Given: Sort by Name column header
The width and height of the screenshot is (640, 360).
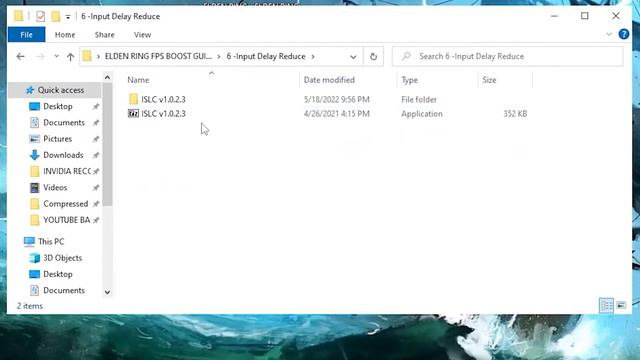Looking at the screenshot, I should (138, 80).
